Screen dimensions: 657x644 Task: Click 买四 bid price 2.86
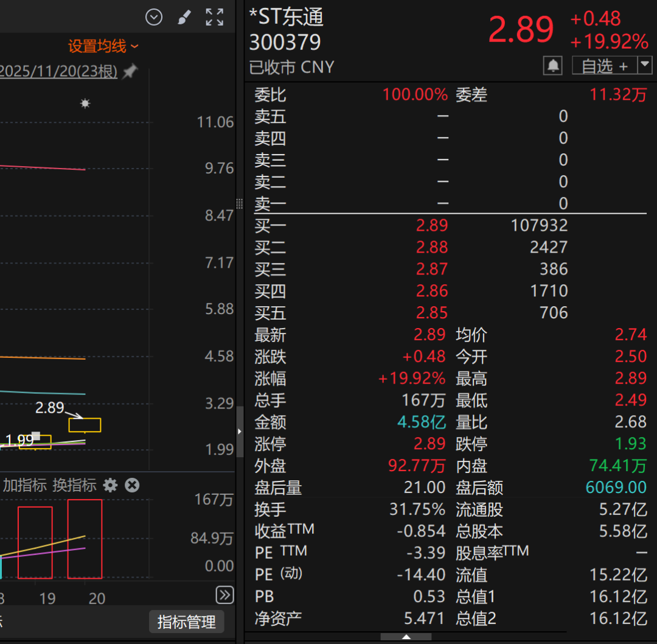tap(431, 291)
